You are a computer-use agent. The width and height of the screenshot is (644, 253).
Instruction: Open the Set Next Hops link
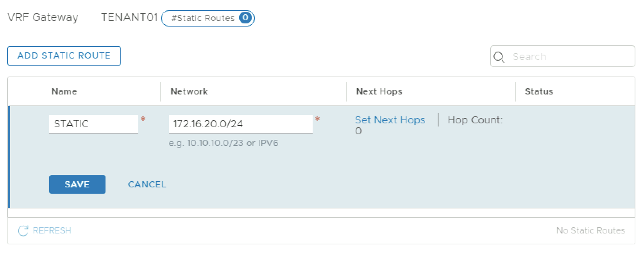(x=390, y=120)
